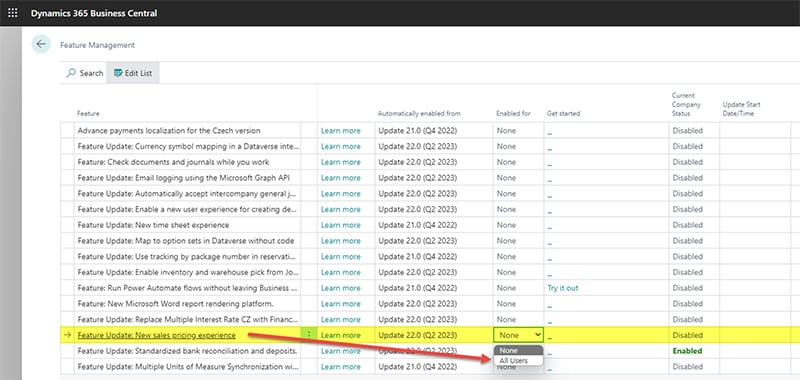Open Learn more for Run Power Automate flows
Image resolution: width=800 pixels, height=380 pixels.
click(x=341, y=288)
